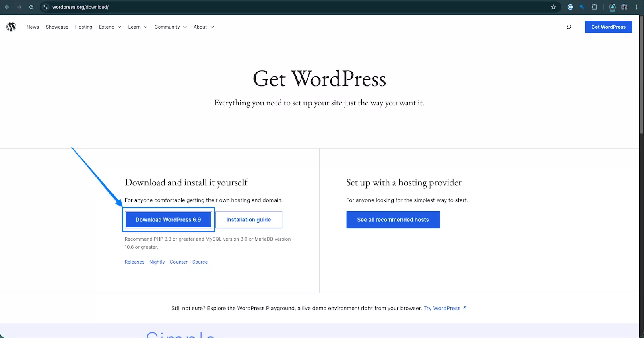Image resolution: width=644 pixels, height=338 pixels.
Task: Click 'For anyone looking for the simplest way' text
Action: pos(407,200)
